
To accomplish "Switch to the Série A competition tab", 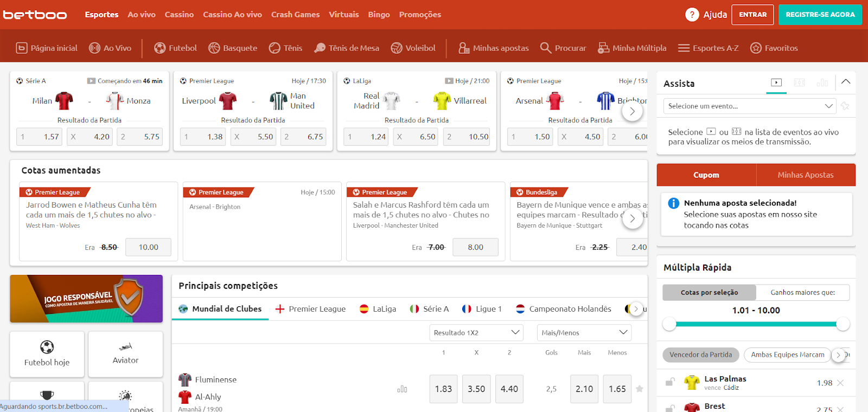I will [429, 308].
